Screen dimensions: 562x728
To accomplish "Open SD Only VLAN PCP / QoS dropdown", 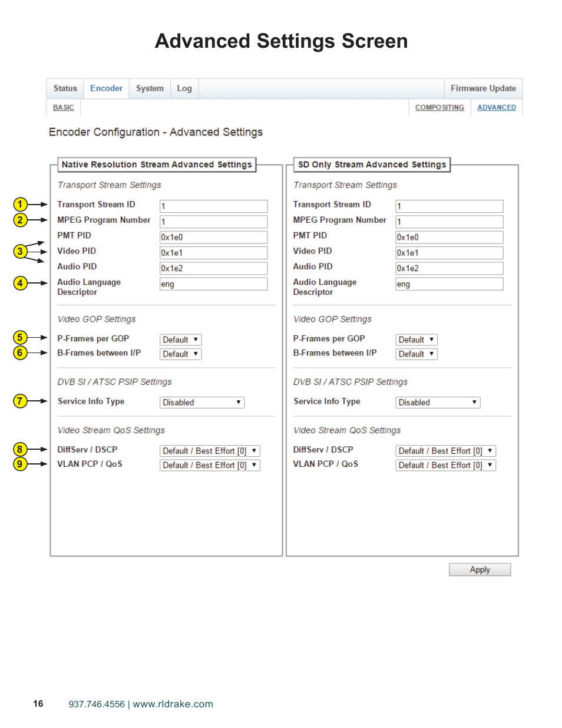I will tap(446, 465).
